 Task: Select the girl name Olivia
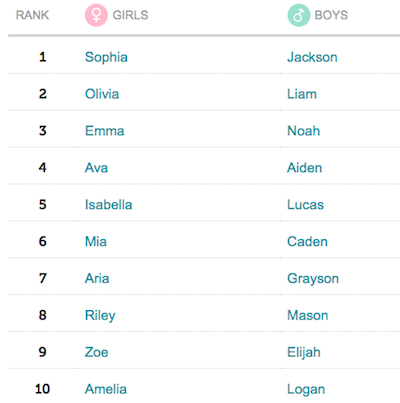click(102, 94)
